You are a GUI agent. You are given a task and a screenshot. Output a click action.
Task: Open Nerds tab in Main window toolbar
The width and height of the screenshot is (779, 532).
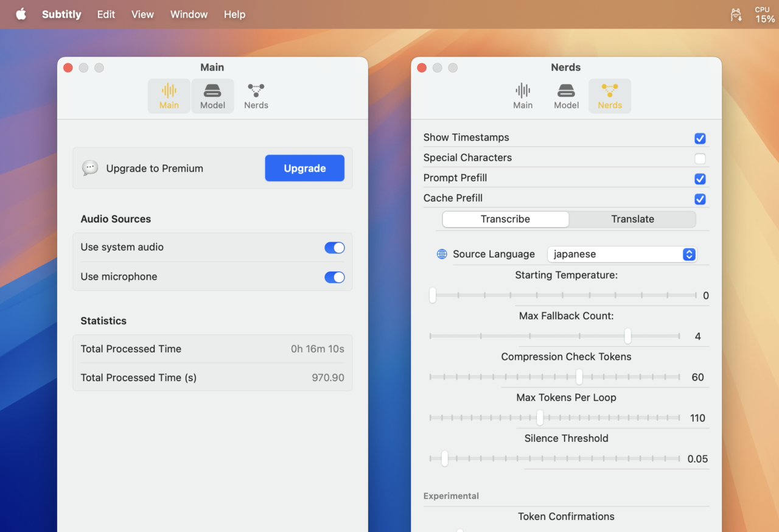256,96
